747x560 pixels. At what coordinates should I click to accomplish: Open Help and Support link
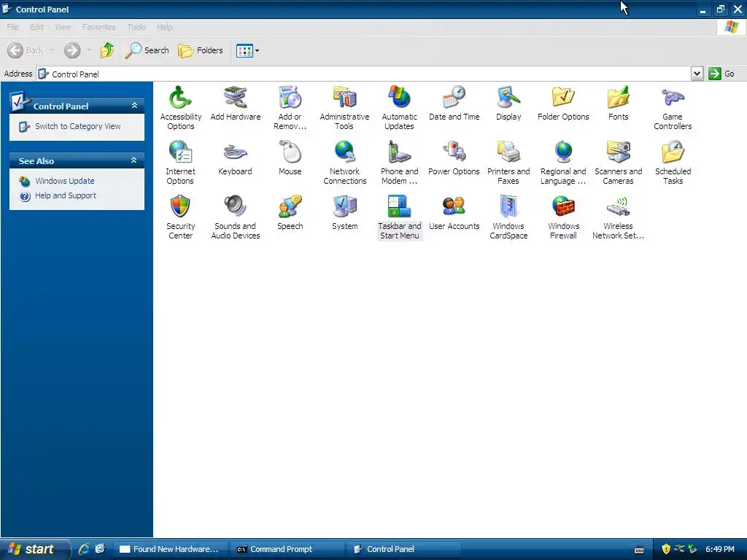pyautogui.click(x=65, y=195)
